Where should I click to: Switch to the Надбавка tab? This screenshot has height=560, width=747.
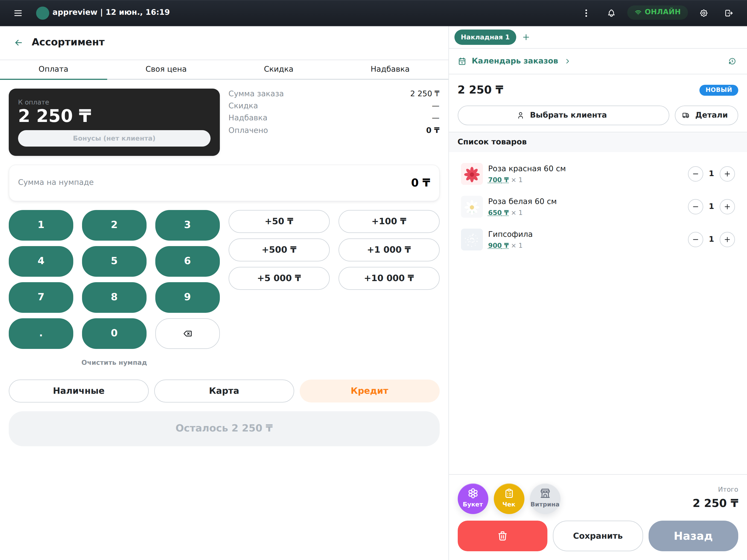point(390,69)
